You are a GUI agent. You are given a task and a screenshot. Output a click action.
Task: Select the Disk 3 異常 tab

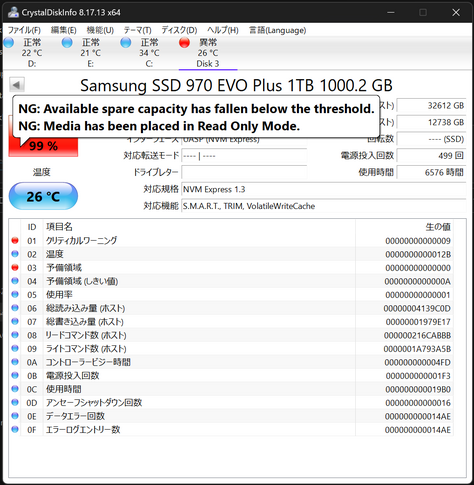coord(208,53)
